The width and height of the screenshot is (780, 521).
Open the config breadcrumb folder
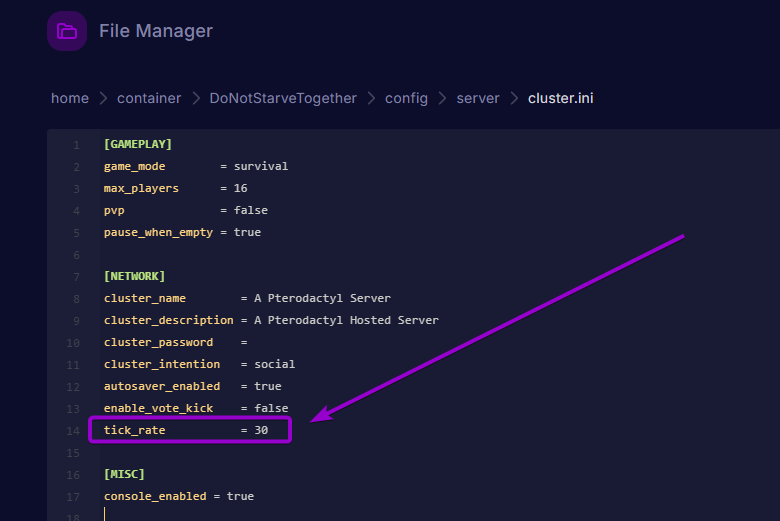tap(406, 99)
